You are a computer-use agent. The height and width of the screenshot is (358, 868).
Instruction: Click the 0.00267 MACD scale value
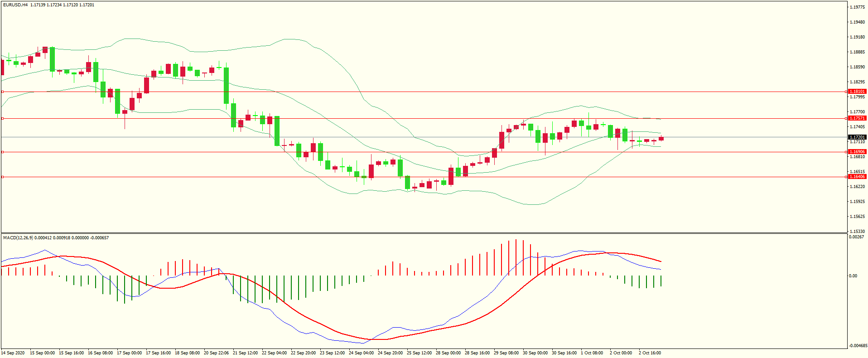click(856, 237)
